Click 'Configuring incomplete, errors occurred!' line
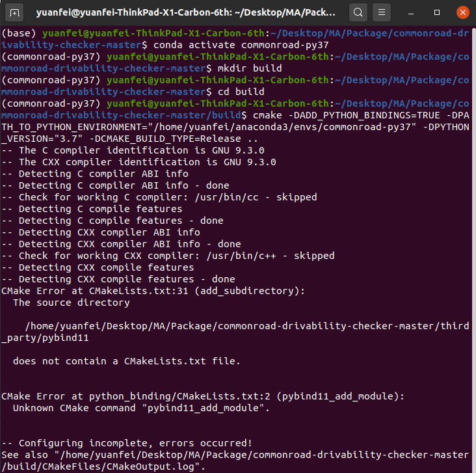Image resolution: width=476 pixels, height=473 pixels. click(130, 442)
